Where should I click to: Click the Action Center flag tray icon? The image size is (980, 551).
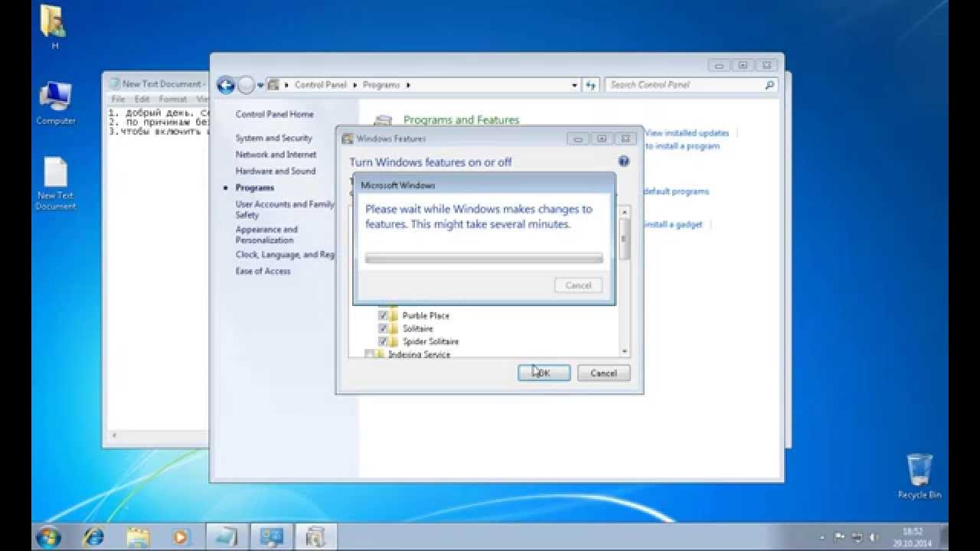coord(840,537)
